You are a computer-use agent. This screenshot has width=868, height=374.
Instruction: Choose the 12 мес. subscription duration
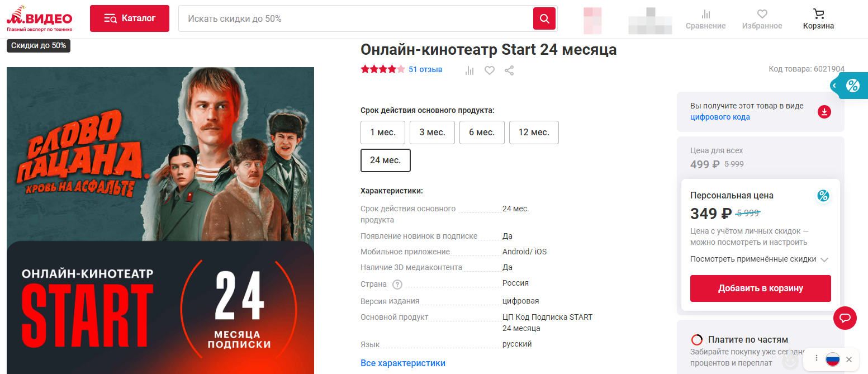(x=534, y=132)
